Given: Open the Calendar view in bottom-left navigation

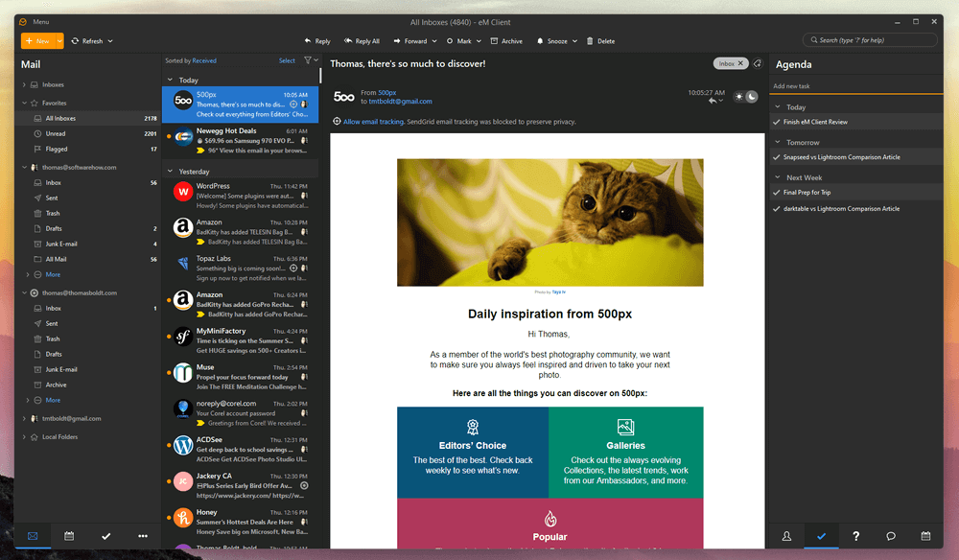Looking at the screenshot, I should pyautogui.click(x=69, y=536).
